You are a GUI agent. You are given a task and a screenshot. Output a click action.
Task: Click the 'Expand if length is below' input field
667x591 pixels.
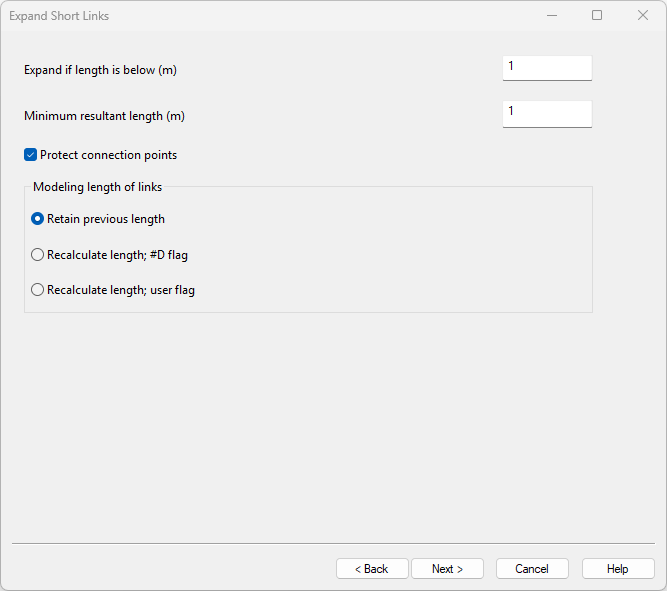(x=547, y=67)
